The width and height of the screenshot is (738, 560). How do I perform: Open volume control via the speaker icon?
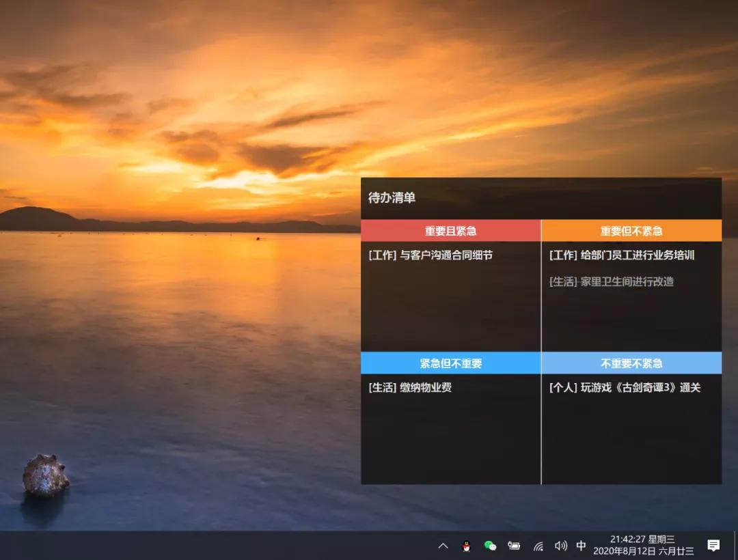560,546
